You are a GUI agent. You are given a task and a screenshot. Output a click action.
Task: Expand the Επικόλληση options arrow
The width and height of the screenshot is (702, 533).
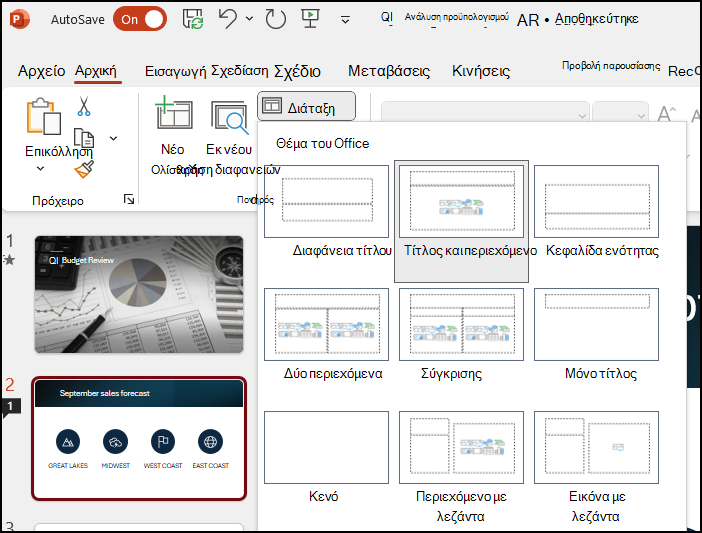pos(40,169)
